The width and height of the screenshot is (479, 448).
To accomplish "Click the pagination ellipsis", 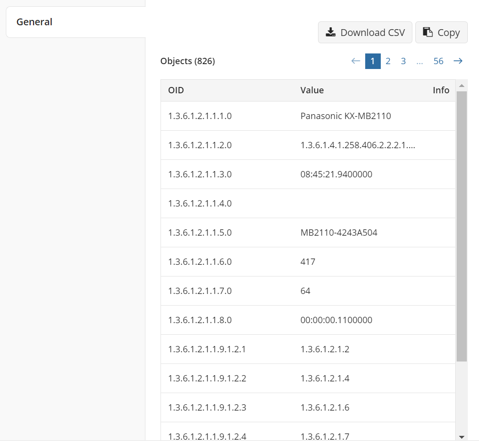I will (420, 61).
